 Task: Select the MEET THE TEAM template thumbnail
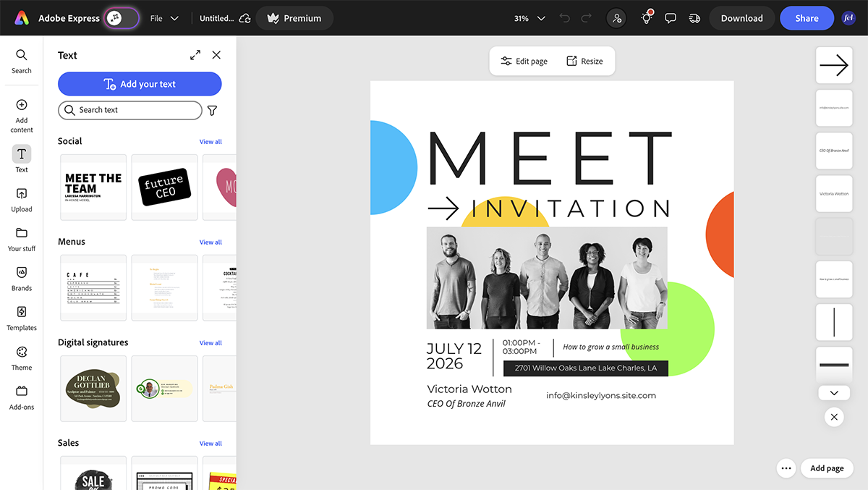(93, 187)
